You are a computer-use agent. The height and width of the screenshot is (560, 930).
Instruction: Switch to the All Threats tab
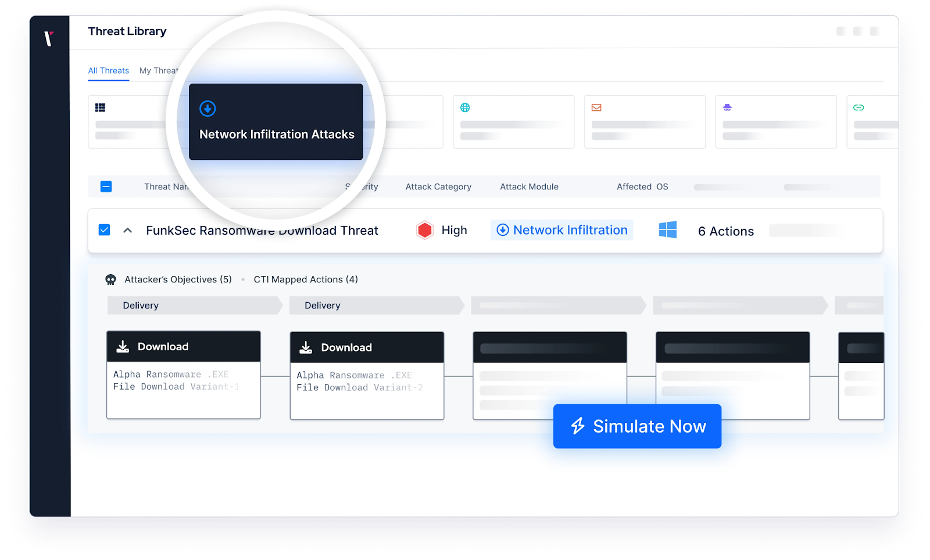[109, 71]
